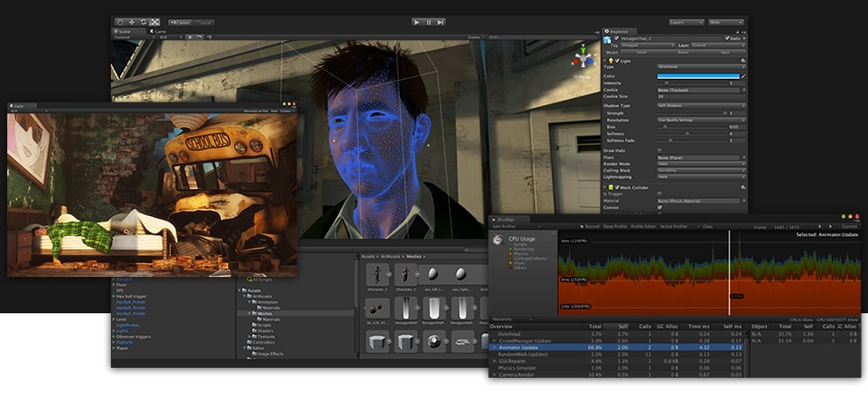868x405 pixels.
Task: Select the Scale tool
Action: (x=155, y=21)
